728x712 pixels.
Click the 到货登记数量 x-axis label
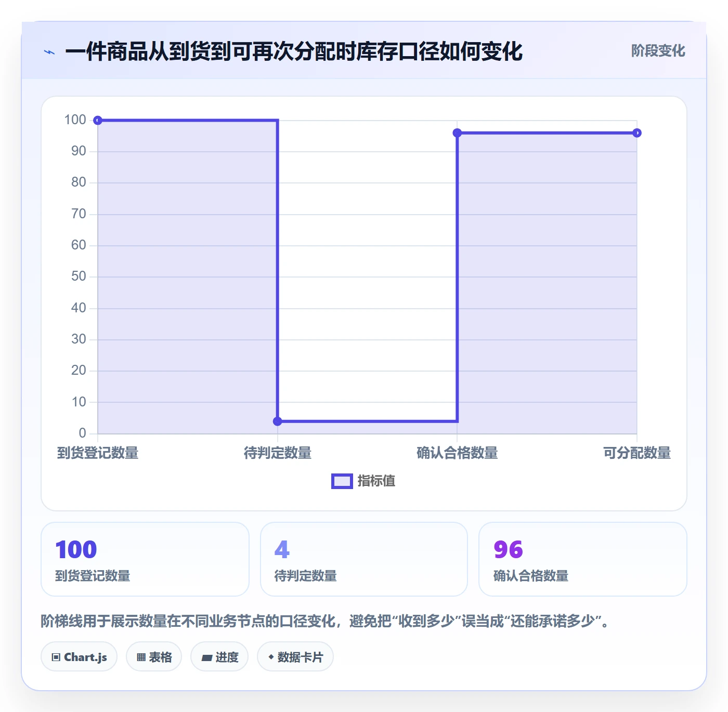pos(98,453)
